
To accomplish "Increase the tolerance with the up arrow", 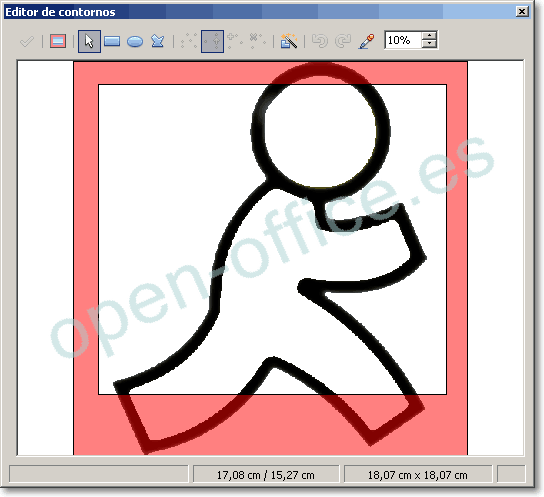I will (430, 36).
